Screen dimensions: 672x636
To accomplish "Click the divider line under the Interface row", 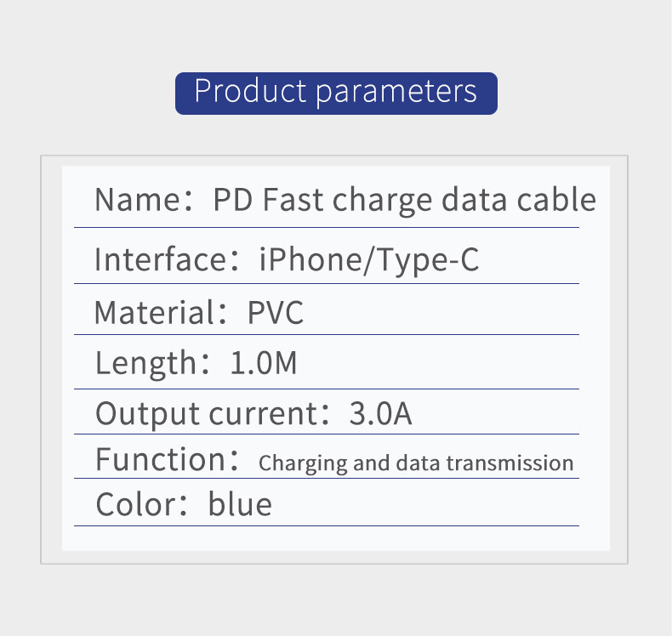I will (x=327, y=283).
